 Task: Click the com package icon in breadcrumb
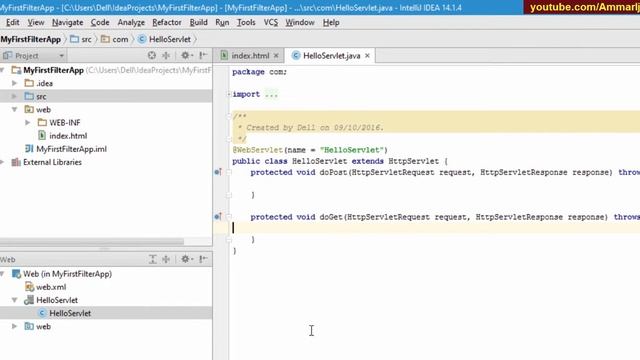tap(105, 39)
